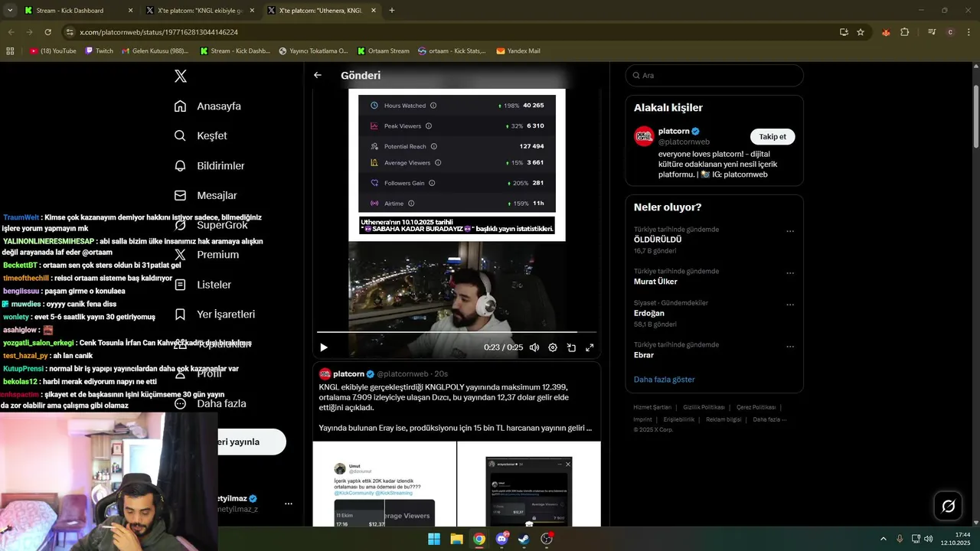Open the Yandex Mail bookmark
The image size is (980, 551).
[518, 51]
